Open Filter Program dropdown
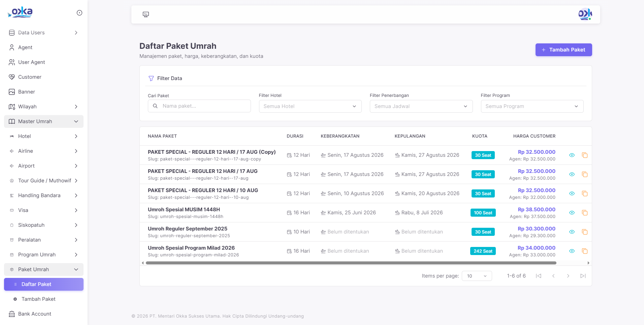The width and height of the screenshot is (644, 325). tap(532, 106)
